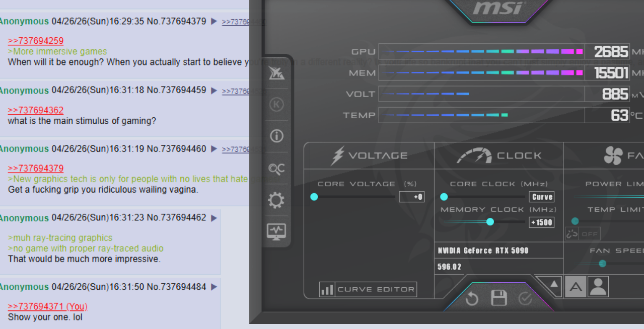644x329 pixels.
Task: Save profile using the floppy disk icon
Action: [498, 298]
